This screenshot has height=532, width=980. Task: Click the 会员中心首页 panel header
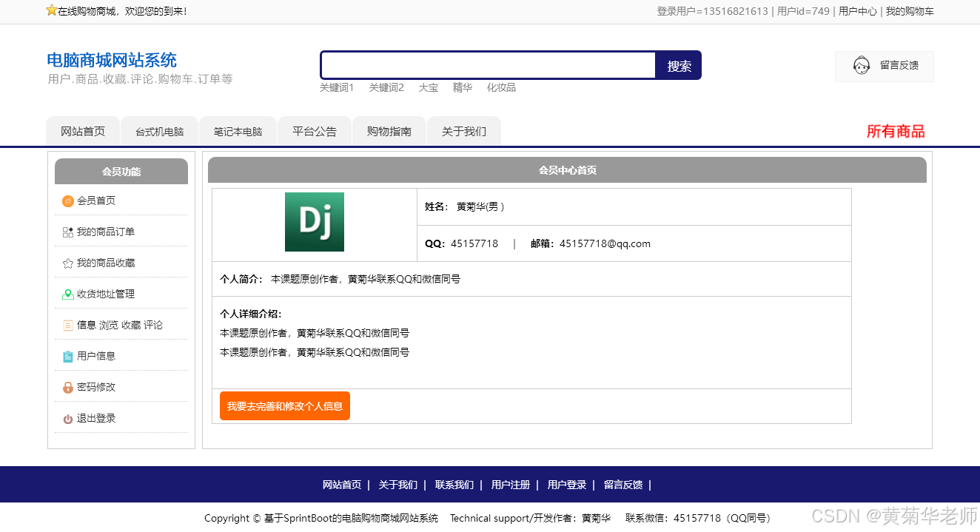[x=567, y=170]
